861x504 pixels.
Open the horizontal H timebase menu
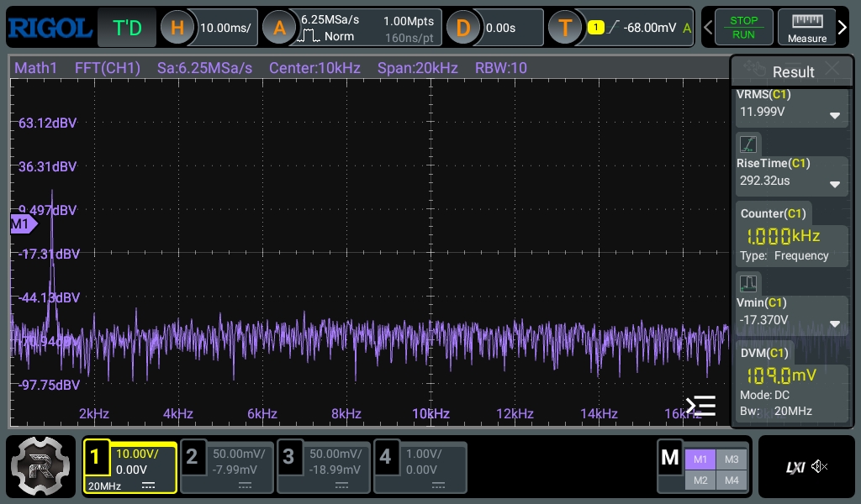pos(177,28)
